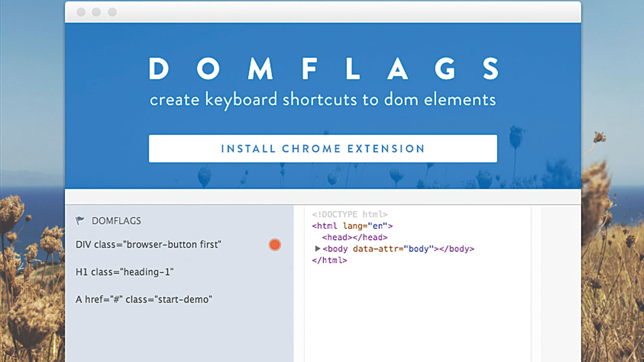
Task: Click the DomFlags flag icon in panel header
Action: click(79, 221)
